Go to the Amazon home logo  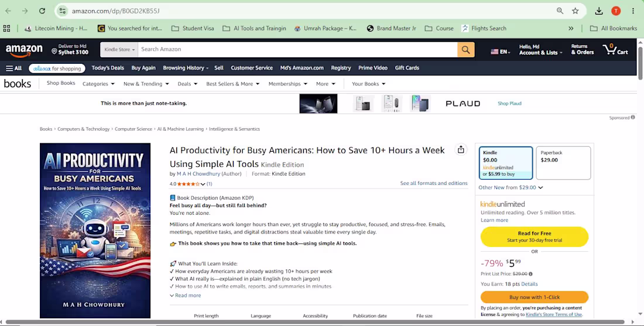[24, 50]
